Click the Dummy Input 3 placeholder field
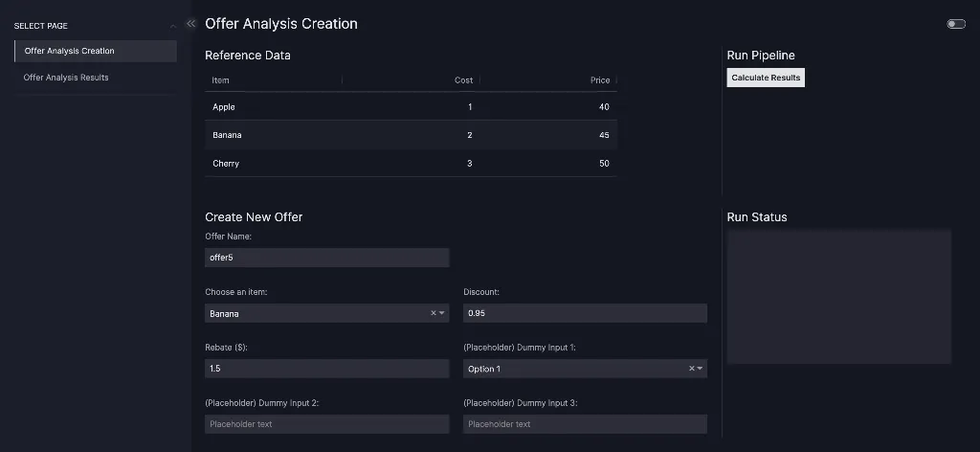The height and width of the screenshot is (452, 980). click(585, 424)
